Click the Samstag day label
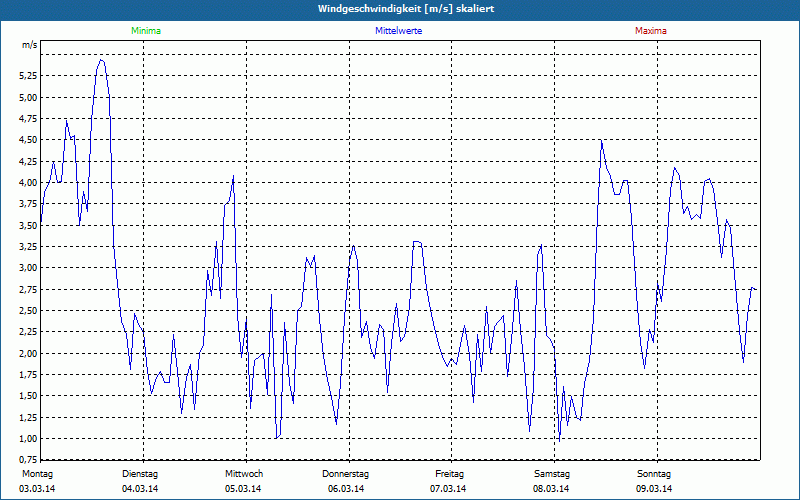 [x=552, y=473]
